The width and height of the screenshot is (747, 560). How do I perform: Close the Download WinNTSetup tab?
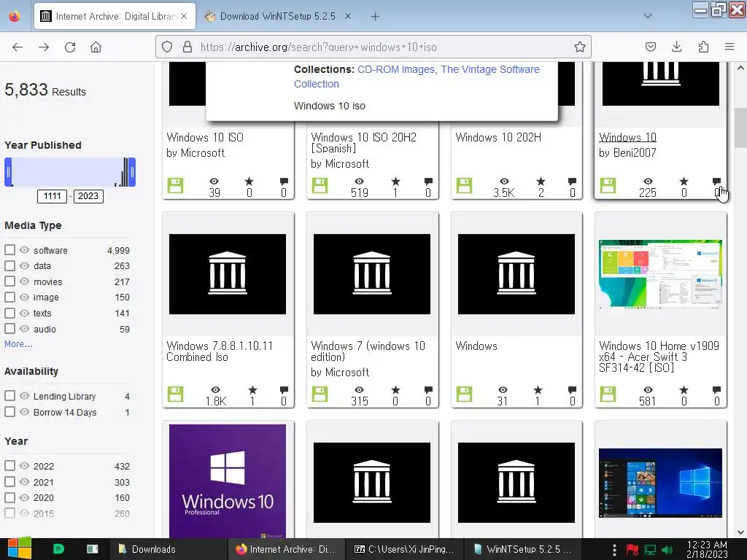(x=348, y=16)
